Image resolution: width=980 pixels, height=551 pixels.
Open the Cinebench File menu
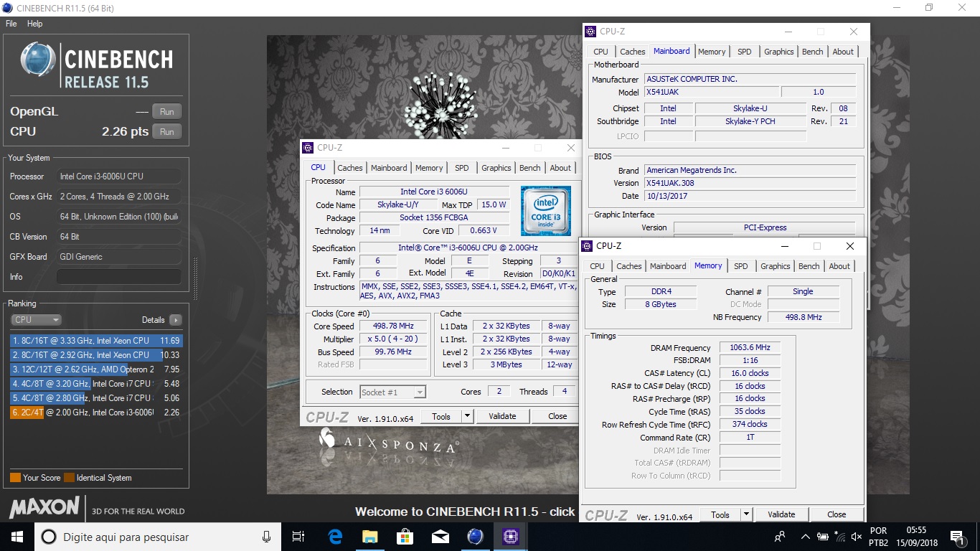pos(11,24)
